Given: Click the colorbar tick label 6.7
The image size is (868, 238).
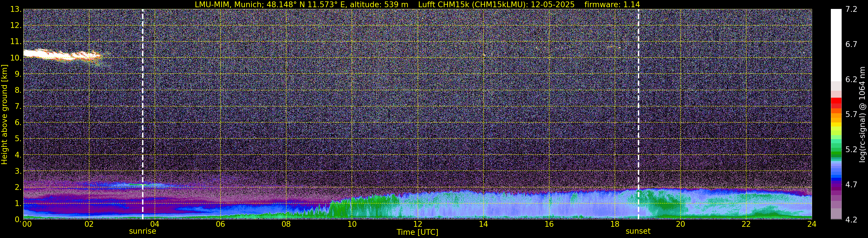Looking at the screenshot, I should pos(851,44).
